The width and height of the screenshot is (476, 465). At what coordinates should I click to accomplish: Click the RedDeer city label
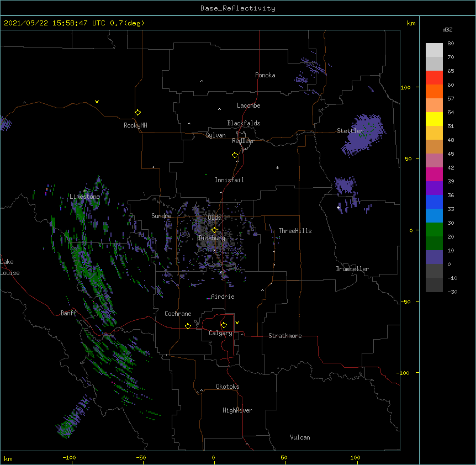[x=243, y=141]
